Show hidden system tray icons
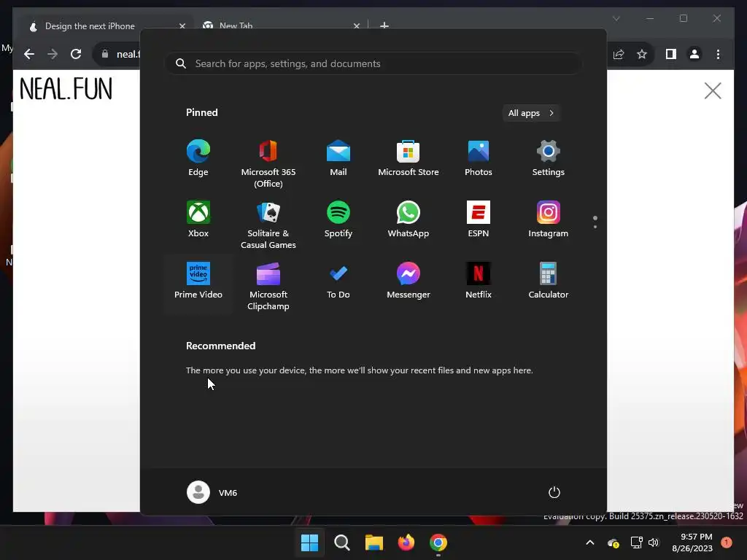Image resolution: width=747 pixels, height=560 pixels. click(589, 542)
